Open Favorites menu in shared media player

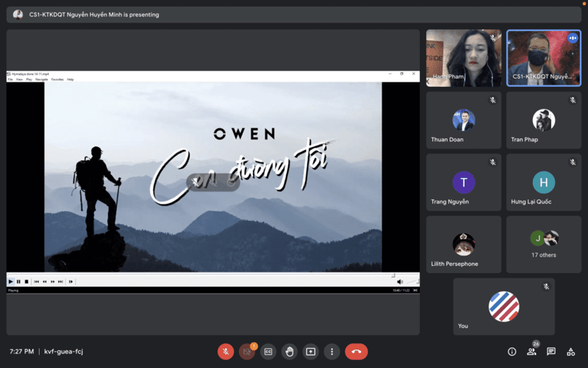tap(57, 79)
